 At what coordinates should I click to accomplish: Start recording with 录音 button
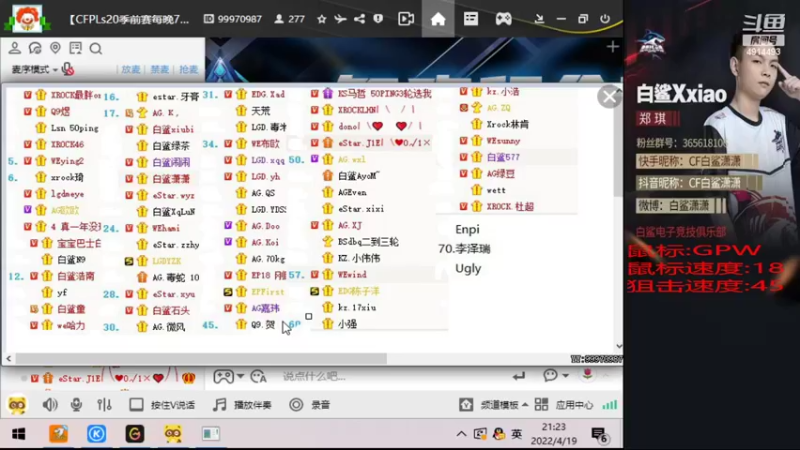(310, 405)
